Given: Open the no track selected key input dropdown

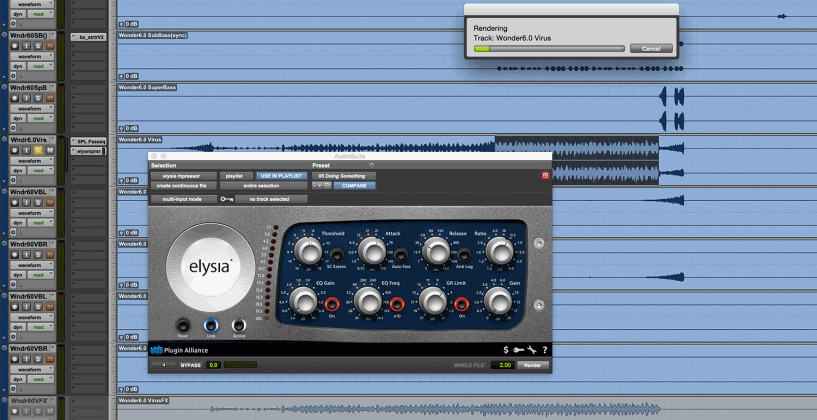Looking at the screenshot, I should pyautogui.click(x=271, y=199).
